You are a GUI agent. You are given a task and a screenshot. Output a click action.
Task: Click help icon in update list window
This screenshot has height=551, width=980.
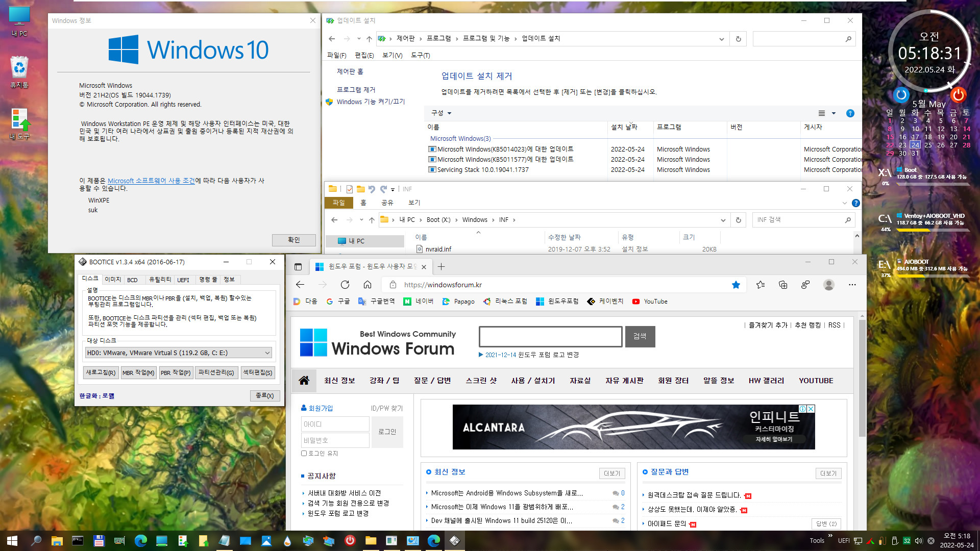850,113
